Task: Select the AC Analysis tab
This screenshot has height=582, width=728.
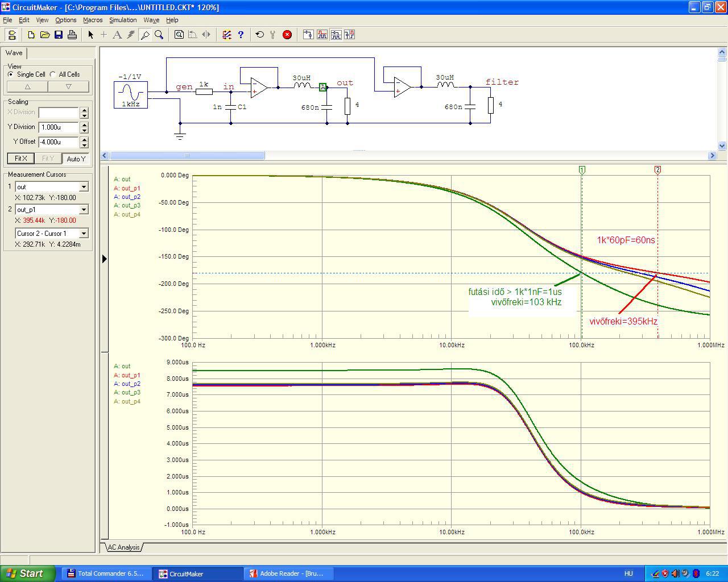Action: (x=123, y=547)
